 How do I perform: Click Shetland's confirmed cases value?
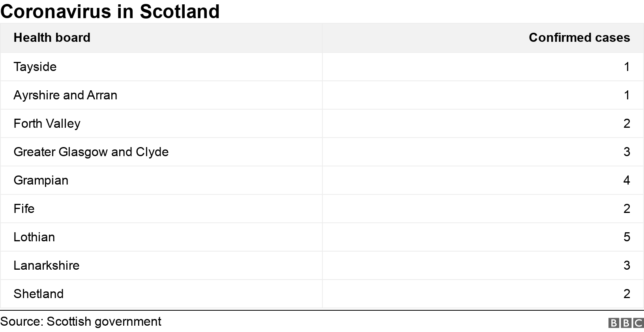pyautogui.click(x=627, y=294)
